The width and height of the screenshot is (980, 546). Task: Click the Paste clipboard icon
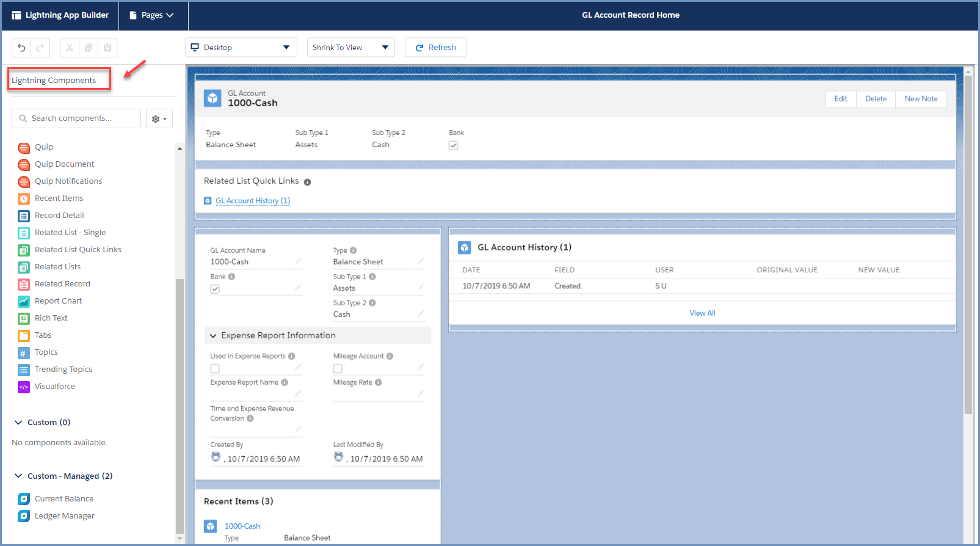click(107, 48)
